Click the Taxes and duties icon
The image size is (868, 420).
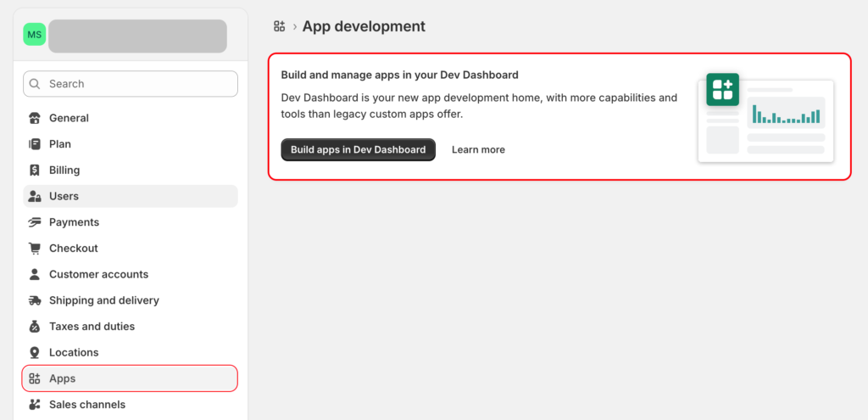coord(34,327)
